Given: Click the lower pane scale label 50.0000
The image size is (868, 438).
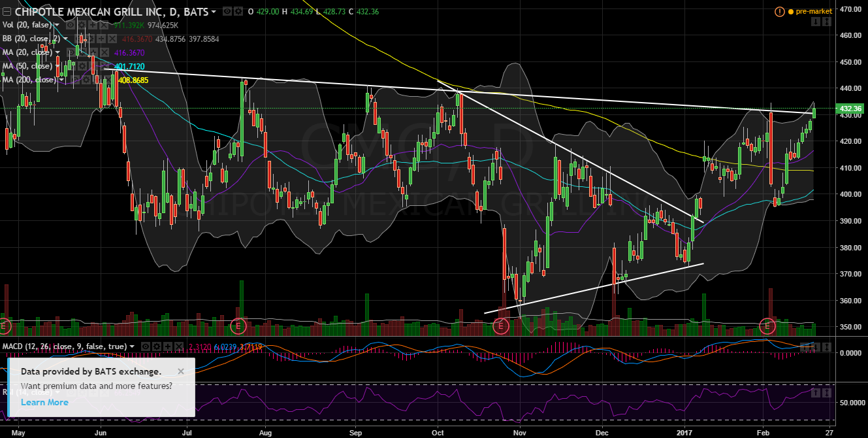Looking at the screenshot, I should point(853,403).
